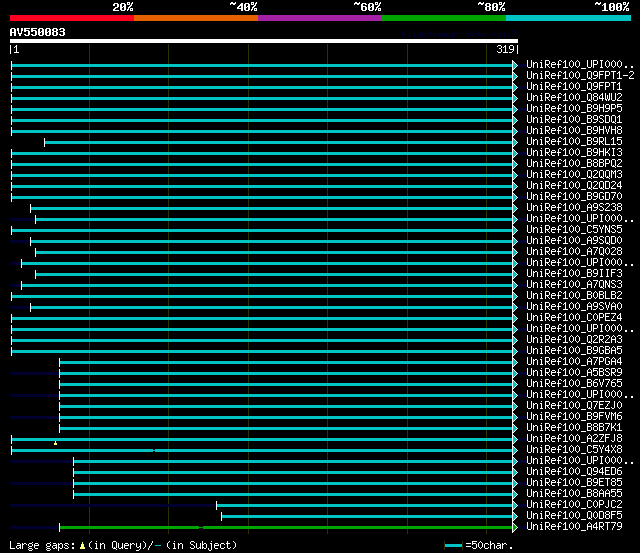The image size is (640, 553).
Task: Click the =50char. scale legend text
Action: [x=489, y=546]
